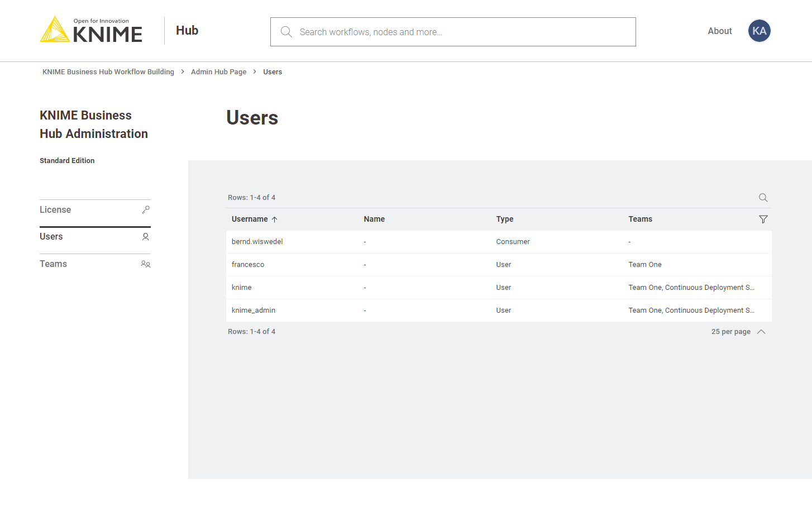Open KNIME Business Hub Workflow Building breadcrumb
The width and height of the screenshot is (812, 530).
click(108, 72)
